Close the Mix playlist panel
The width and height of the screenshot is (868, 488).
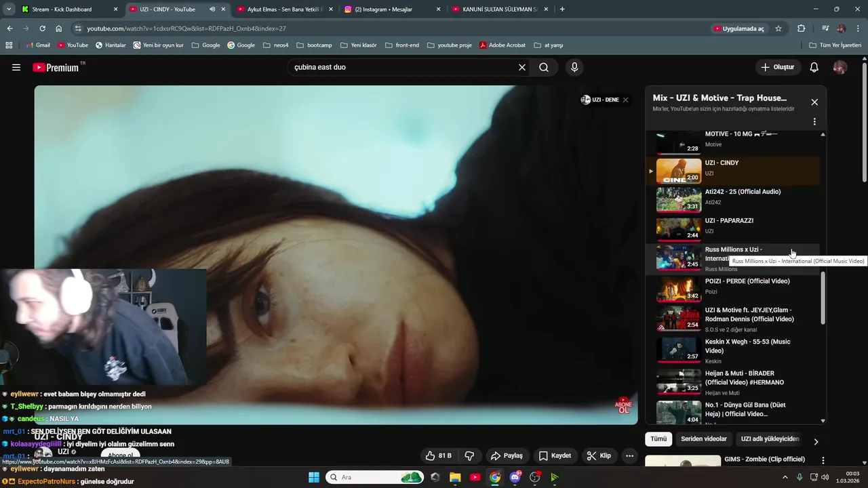coord(814,102)
